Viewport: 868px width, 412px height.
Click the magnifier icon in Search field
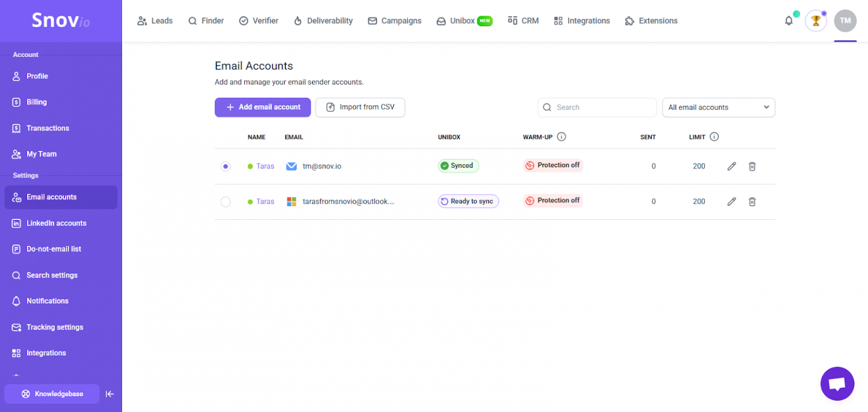[547, 107]
